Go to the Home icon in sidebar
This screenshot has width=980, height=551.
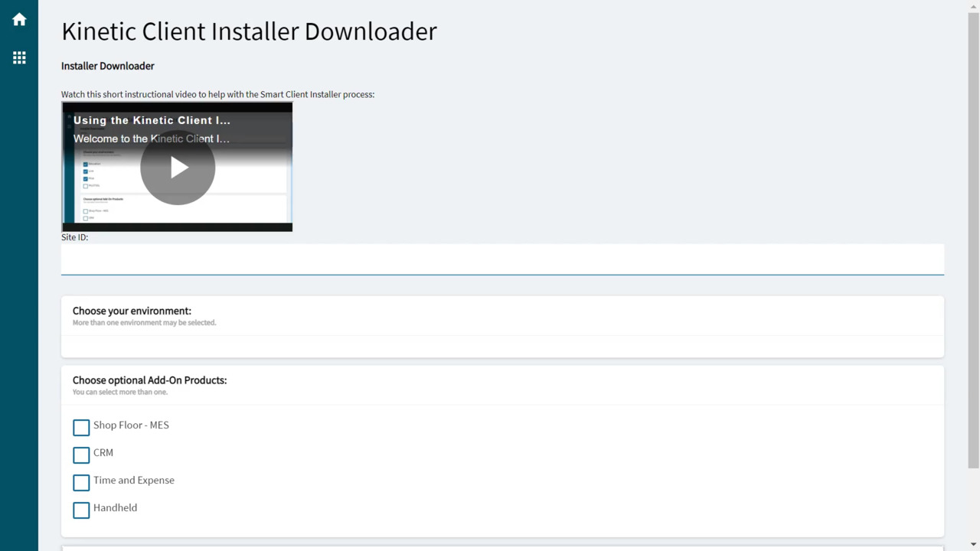(x=19, y=20)
